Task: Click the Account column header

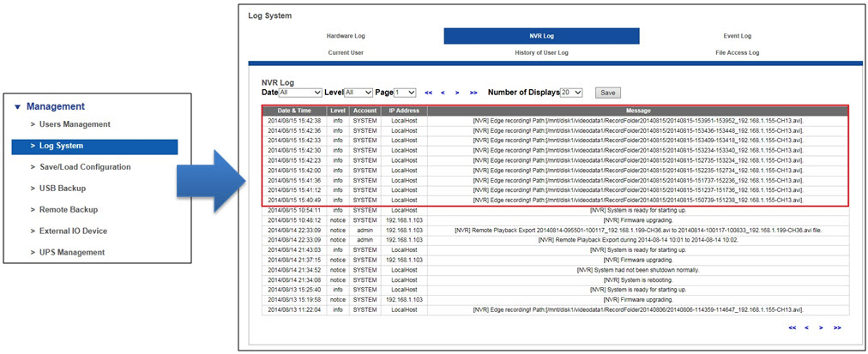Action: point(365,111)
